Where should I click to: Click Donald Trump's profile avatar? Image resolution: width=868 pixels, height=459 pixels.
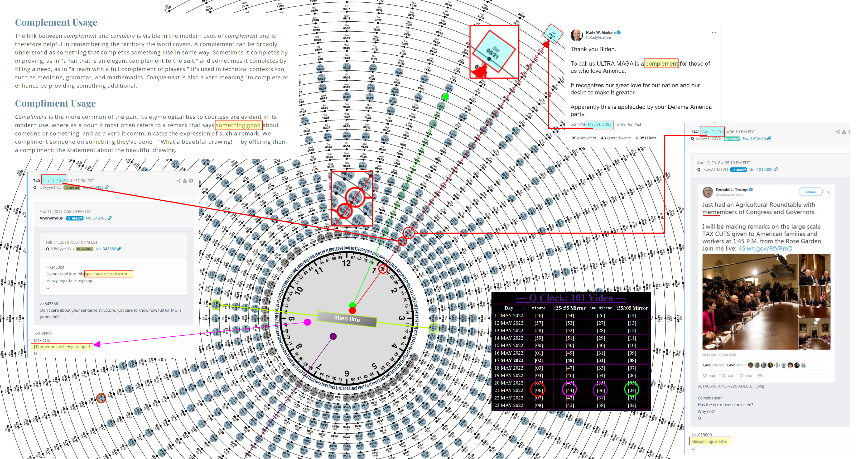pyautogui.click(x=708, y=192)
